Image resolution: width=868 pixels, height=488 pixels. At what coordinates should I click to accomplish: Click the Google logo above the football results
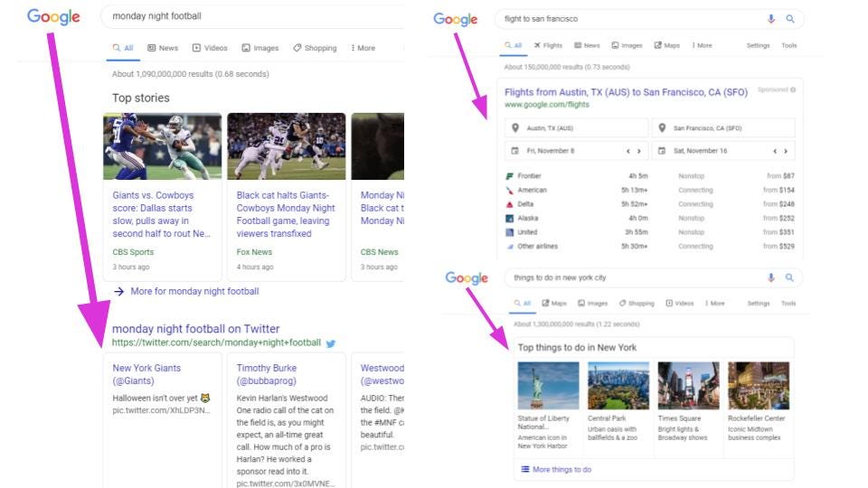tap(53, 17)
